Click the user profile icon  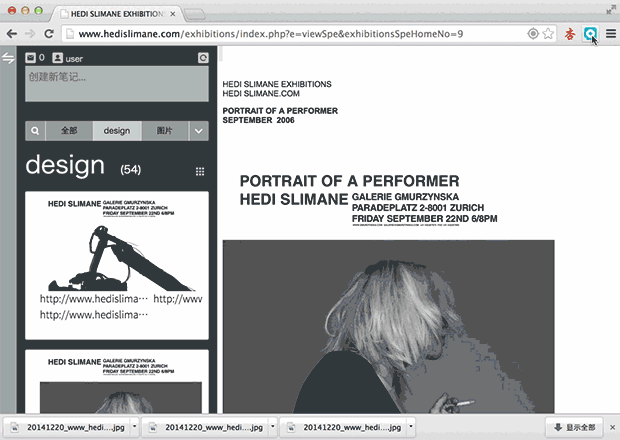point(57,58)
